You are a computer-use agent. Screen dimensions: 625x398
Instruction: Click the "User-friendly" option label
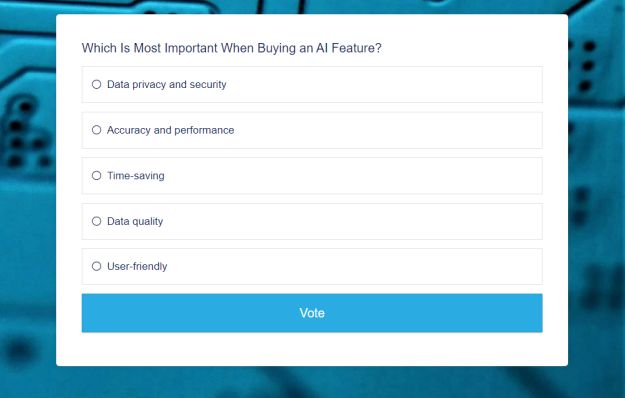click(137, 266)
